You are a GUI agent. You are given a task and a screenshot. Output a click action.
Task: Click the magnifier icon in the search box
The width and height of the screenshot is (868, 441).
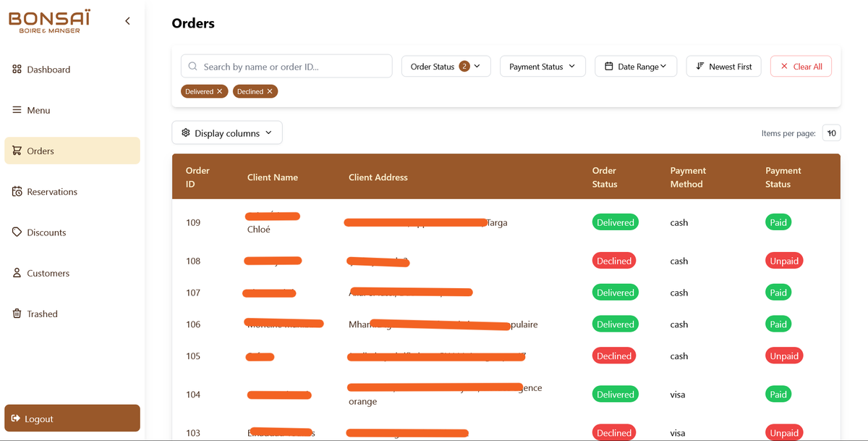coord(192,66)
